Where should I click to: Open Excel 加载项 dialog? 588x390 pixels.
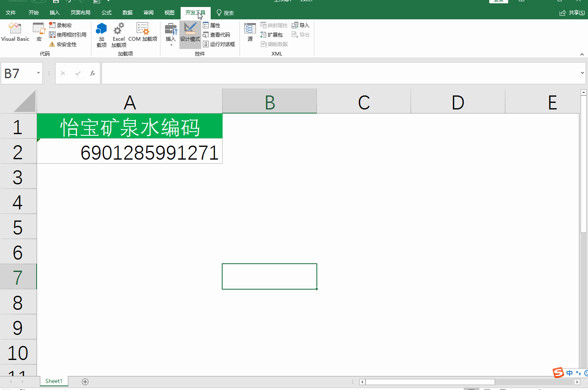point(119,35)
